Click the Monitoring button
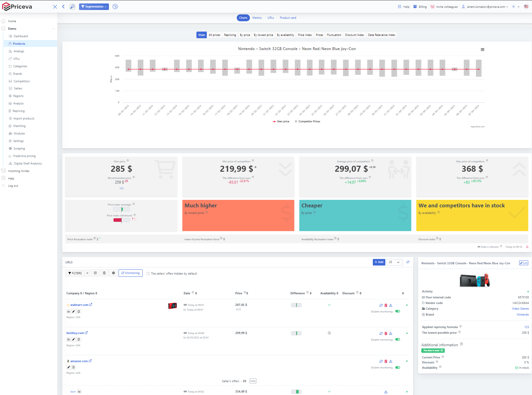Screen dimensions: 532x395 [x=130, y=273]
